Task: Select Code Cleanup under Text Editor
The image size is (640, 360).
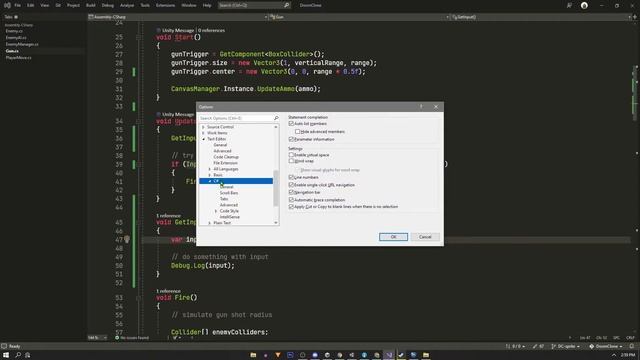Action: 226,157
